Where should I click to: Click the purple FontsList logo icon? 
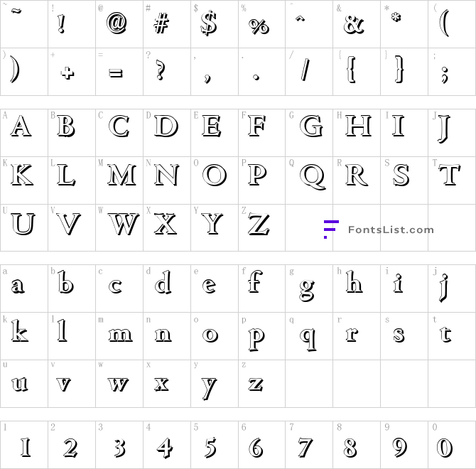pos(331,230)
